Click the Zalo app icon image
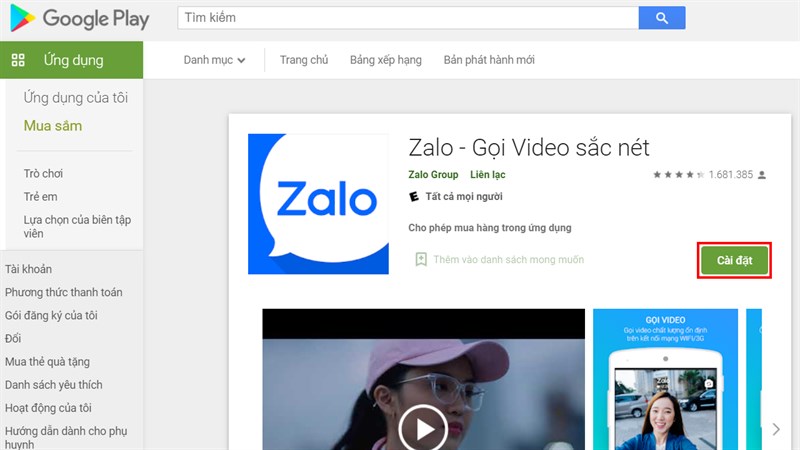Screen dimensions: 800x450 coord(318,204)
